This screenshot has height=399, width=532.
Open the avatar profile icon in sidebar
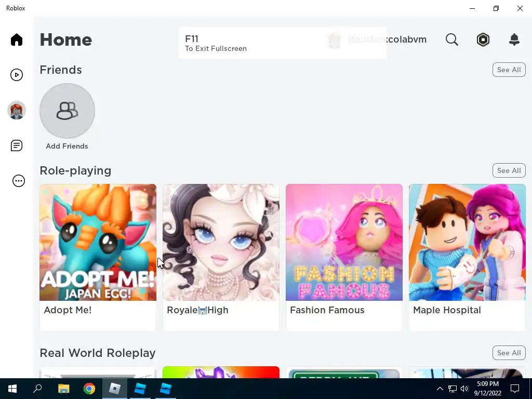click(x=16, y=110)
